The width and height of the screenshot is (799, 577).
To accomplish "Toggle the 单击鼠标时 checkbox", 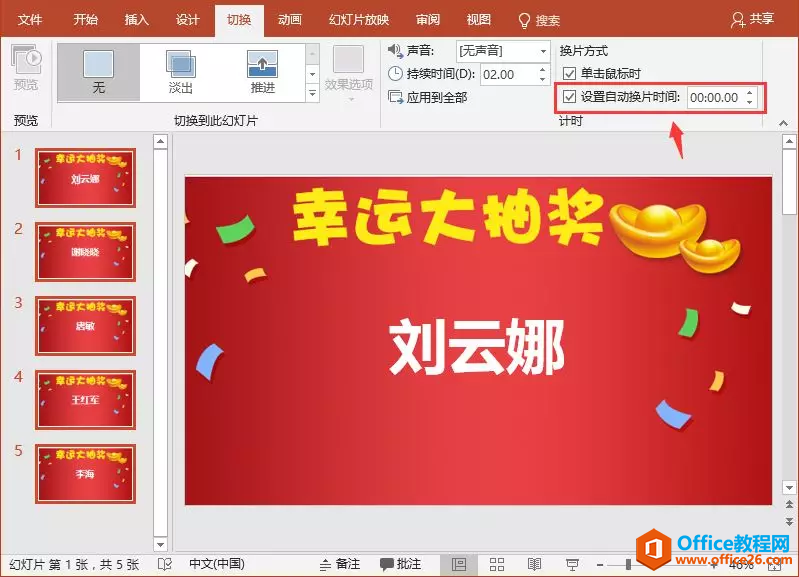I will [569, 74].
